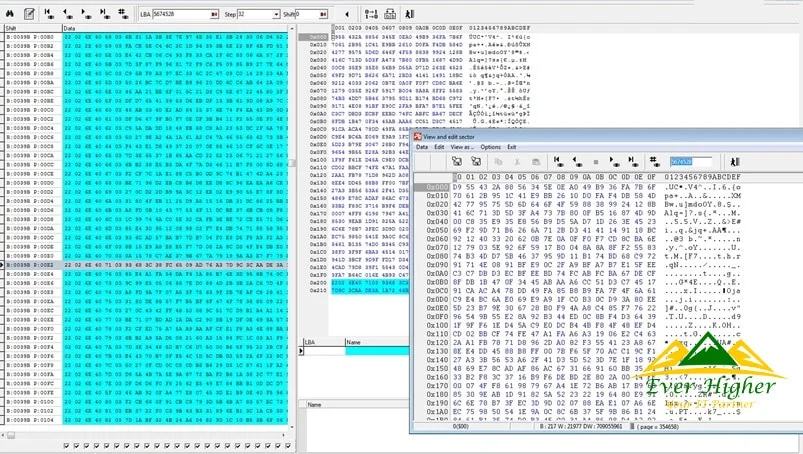Toggle the third checkbox below the data grid
This screenshot has width=803, height=454.
pos(86,446)
